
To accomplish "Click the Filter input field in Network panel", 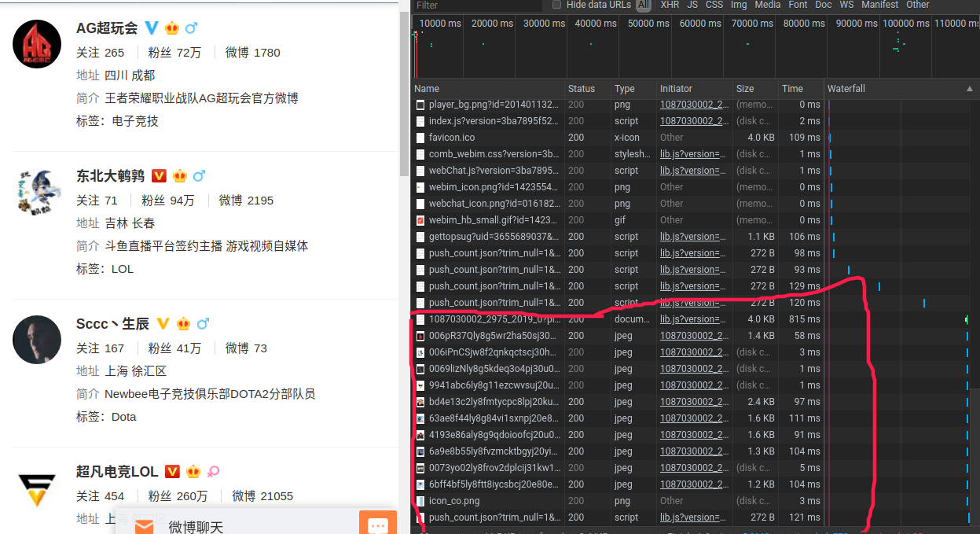I will 478,5.
